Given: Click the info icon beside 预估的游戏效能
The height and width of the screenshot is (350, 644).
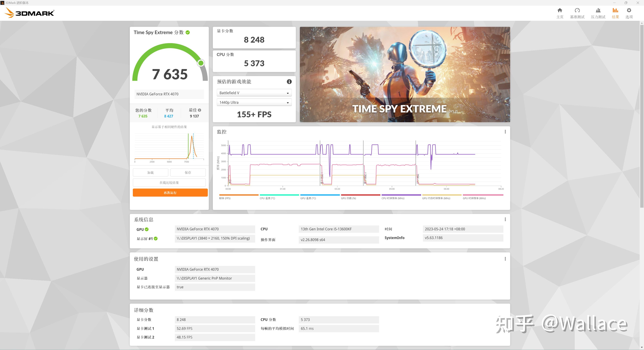Looking at the screenshot, I should (289, 82).
